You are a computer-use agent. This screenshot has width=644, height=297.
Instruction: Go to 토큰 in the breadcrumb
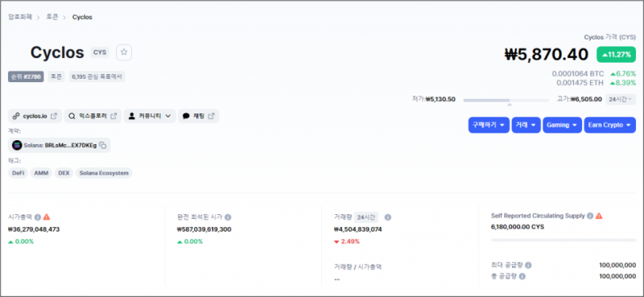click(52, 17)
